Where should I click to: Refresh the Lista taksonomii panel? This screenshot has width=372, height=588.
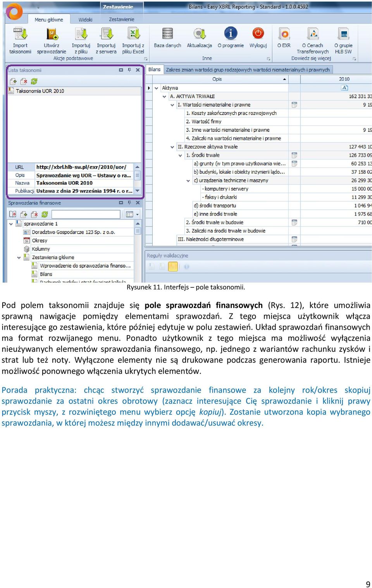point(34,81)
